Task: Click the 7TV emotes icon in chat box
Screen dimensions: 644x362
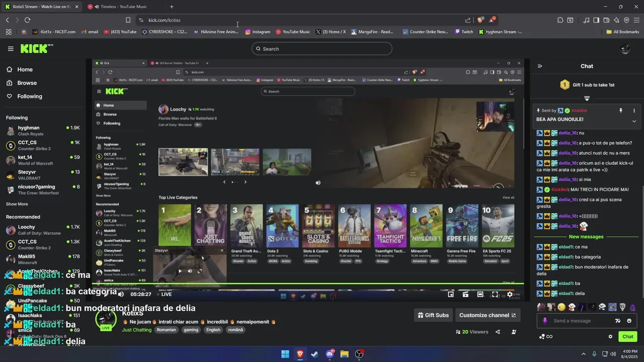Action: [x=618, y=321]
